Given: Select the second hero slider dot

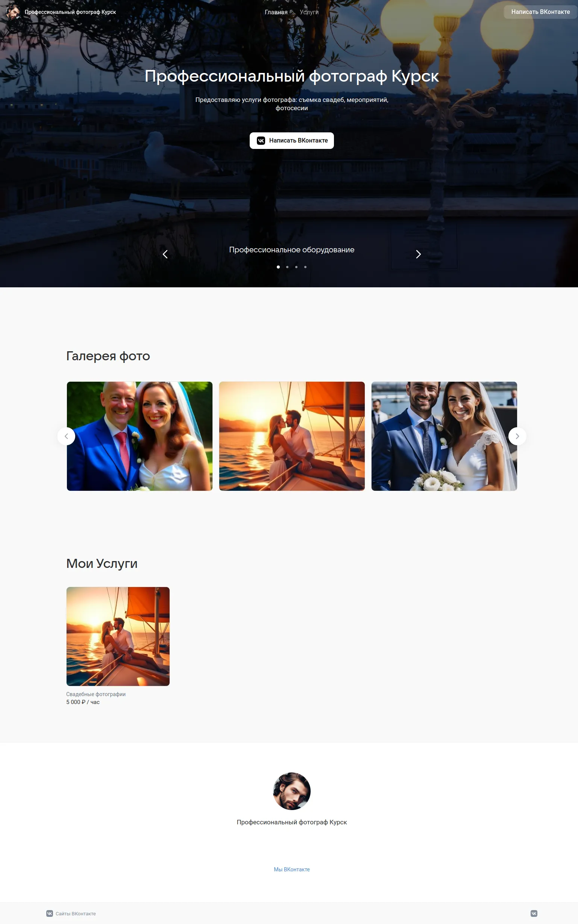Looking at the screenshot, I should click(287, 267).
